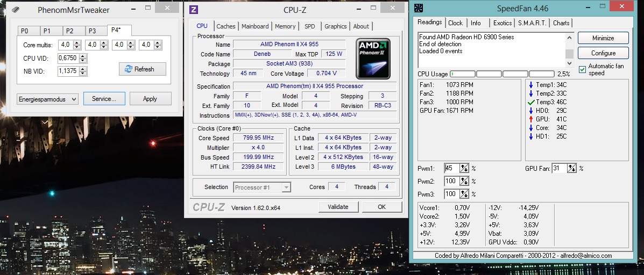The width and height of the screenshot is (644, 275).
Task: Click the CPU VID value field 0,6750
Action: pyautogui.click(x=68, y=58)
